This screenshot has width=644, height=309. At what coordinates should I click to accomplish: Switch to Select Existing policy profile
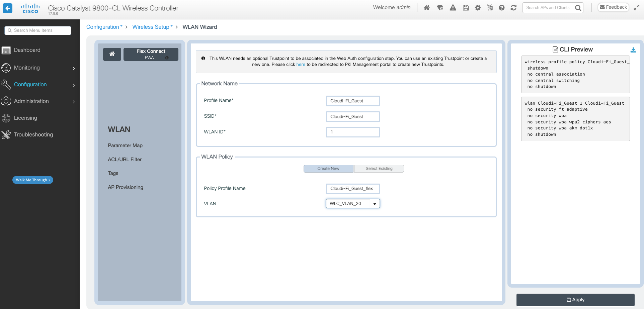[x=379, y=169]
